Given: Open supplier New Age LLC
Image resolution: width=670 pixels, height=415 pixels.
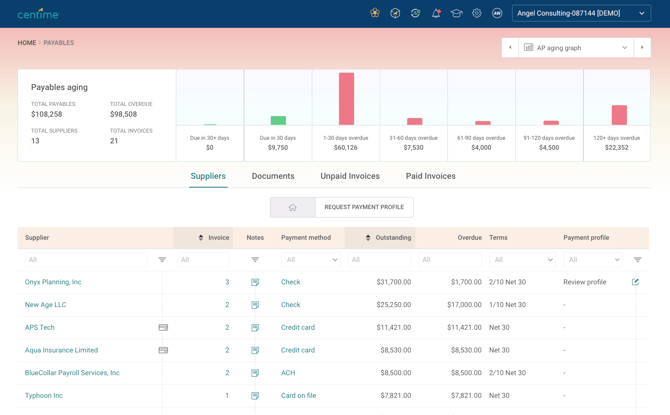Looking at the screenshot, I should [x=45, y=305].
